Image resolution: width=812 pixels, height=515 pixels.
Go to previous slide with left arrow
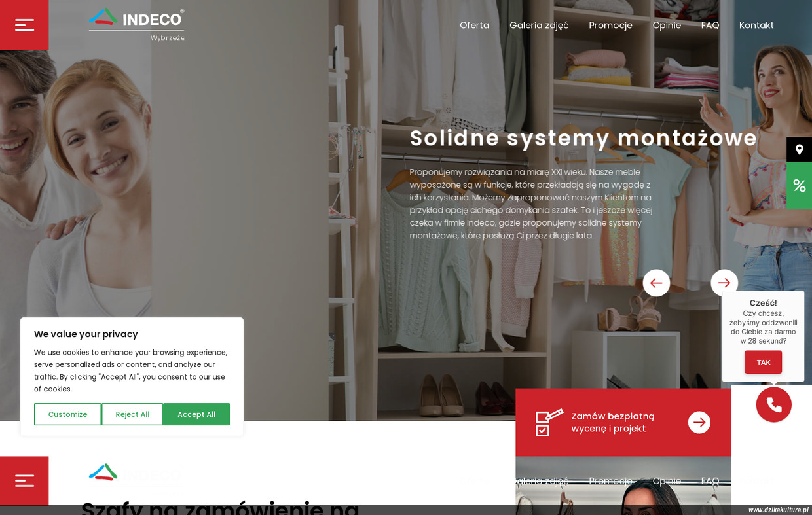click(x=656, y=283)
